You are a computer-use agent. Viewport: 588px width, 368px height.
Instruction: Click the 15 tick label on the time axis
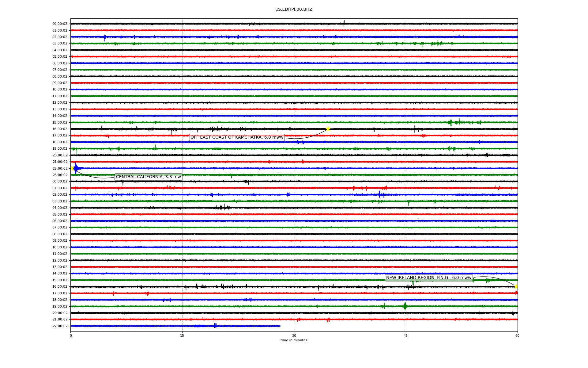point(182,335)
